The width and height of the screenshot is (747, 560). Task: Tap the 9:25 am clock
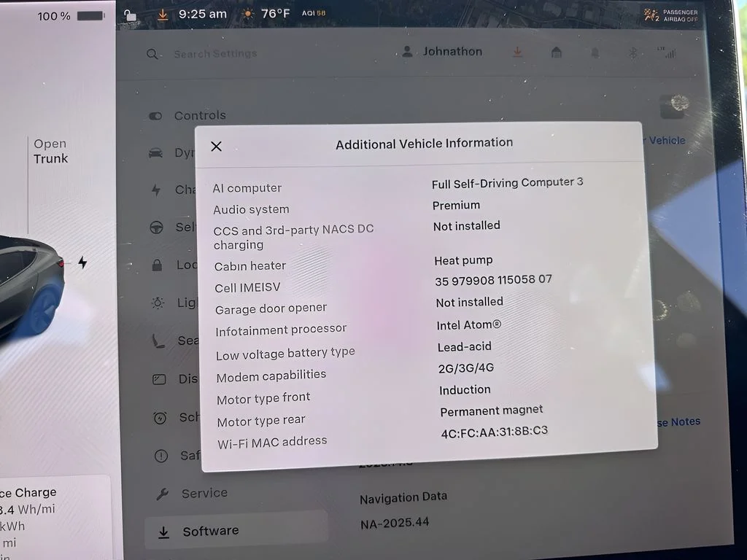point(203,15)
